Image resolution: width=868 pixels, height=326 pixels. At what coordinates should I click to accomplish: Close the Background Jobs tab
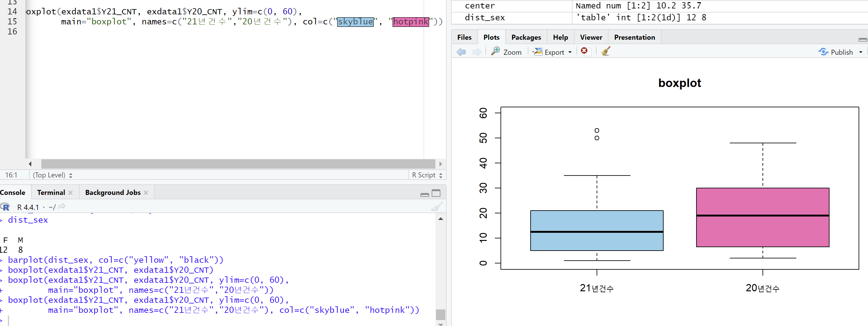[x=146, y=193]
